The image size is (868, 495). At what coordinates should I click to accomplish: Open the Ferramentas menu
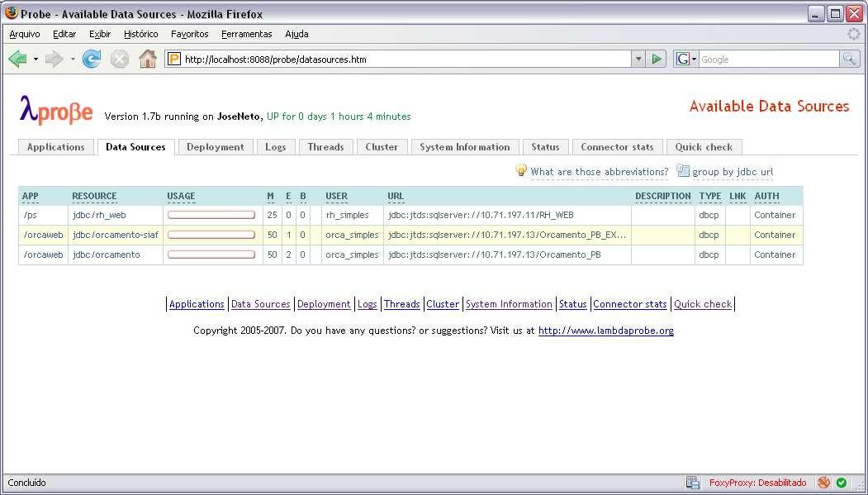pos(246,34)
